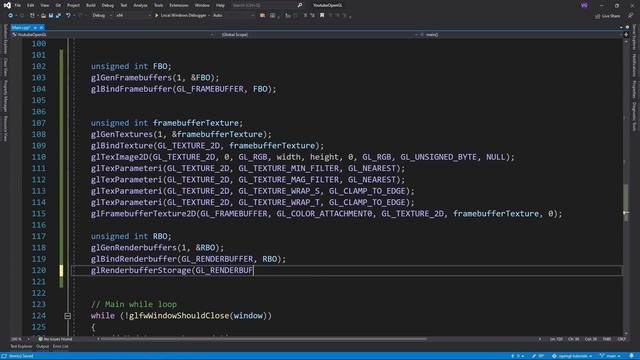Screen dimensions: 640x360
Task: Collapse the while loop code block
Action: (68, 316)
